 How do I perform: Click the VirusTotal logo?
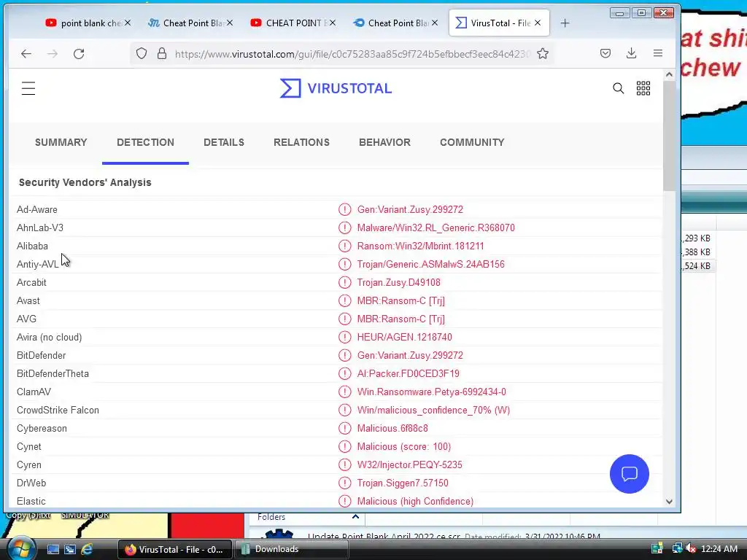tap(336, 88)
